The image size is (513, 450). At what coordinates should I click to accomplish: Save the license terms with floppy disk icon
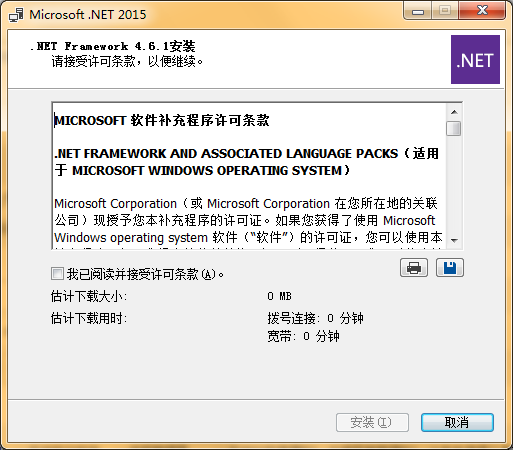(450, 268)
